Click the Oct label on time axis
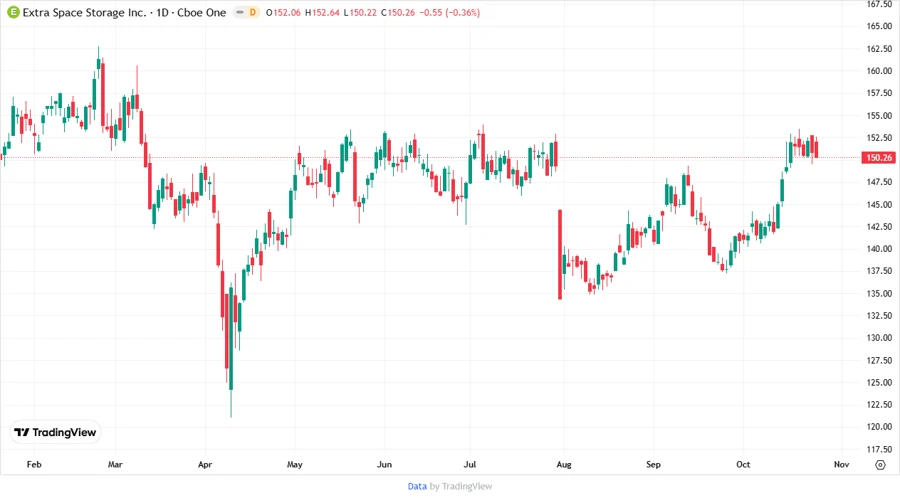This screenshot has height=498, width=900. (x=743, y=465)
